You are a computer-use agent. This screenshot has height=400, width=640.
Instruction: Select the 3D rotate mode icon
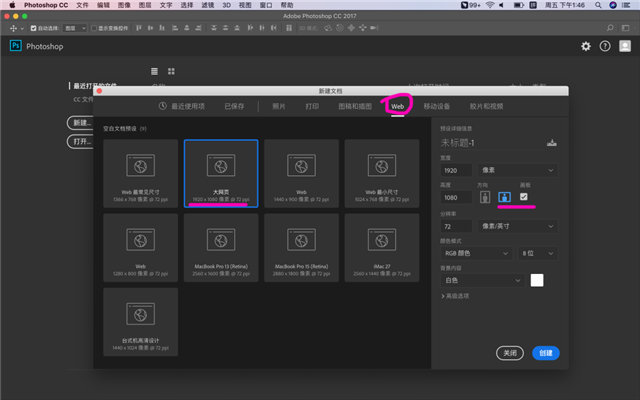(x=328, y=28)
